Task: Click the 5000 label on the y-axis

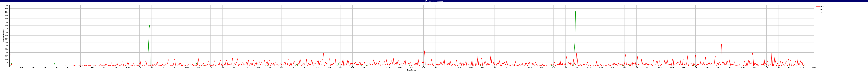Action: pyautogui.click(x=7, y=32)
